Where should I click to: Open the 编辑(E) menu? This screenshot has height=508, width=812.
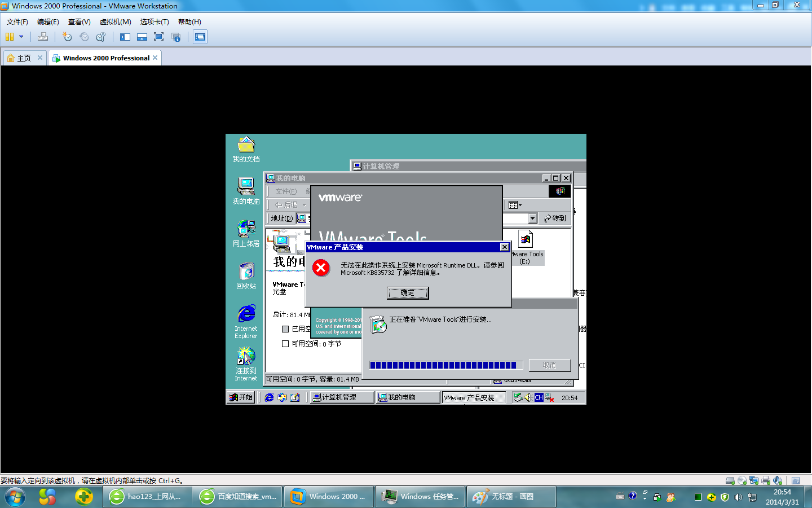click(48, 21)
